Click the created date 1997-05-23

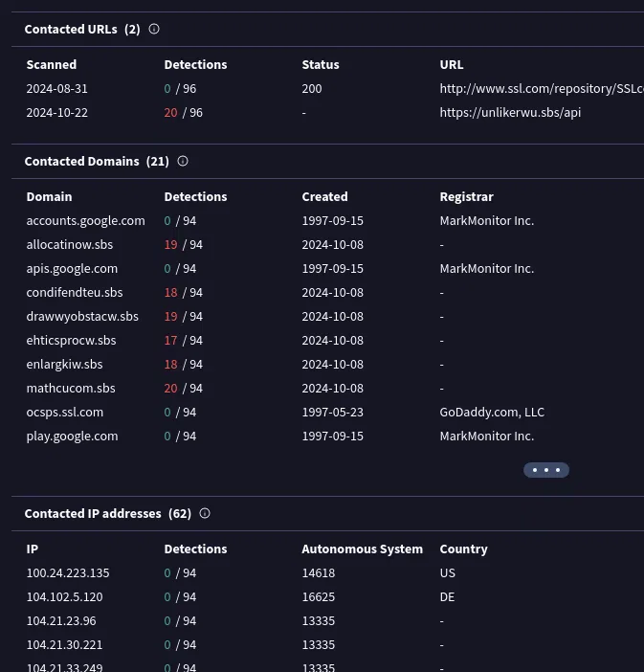click(332, 413)
